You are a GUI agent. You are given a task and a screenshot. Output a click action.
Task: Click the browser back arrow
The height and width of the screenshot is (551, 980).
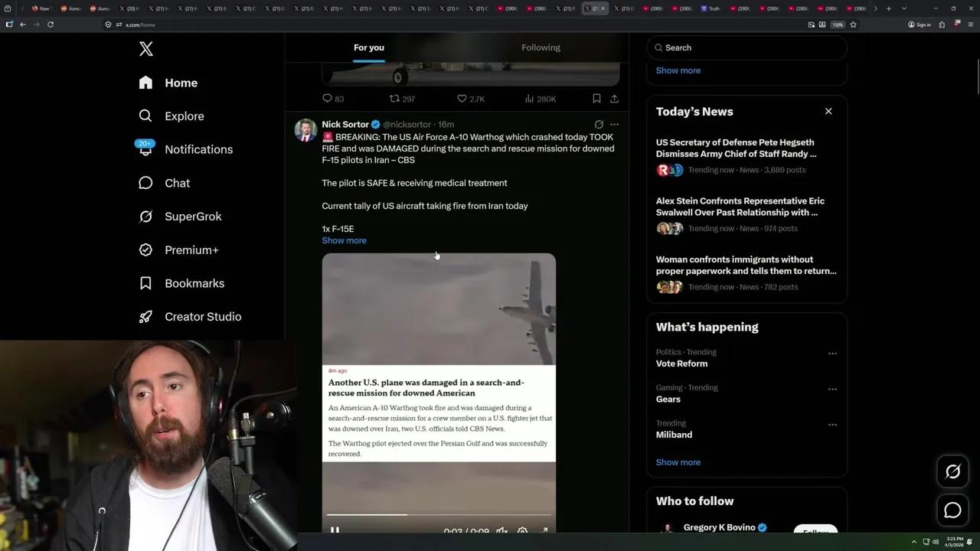(22, 24)
